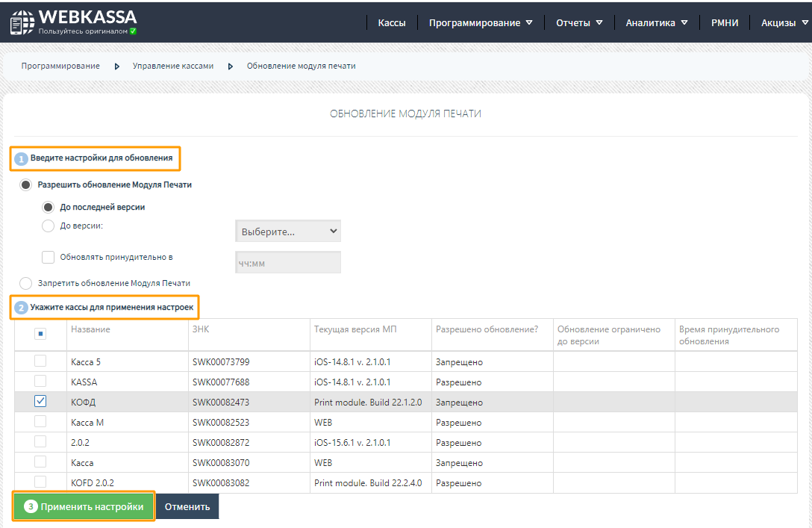
Task: Click the Отменить button
Action: click(x=187, y=506)
